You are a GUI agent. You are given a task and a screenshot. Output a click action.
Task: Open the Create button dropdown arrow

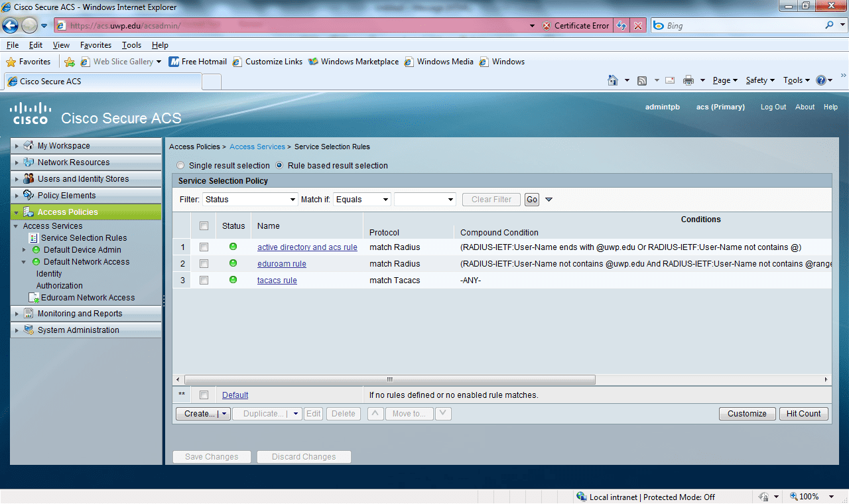point(225,413)
